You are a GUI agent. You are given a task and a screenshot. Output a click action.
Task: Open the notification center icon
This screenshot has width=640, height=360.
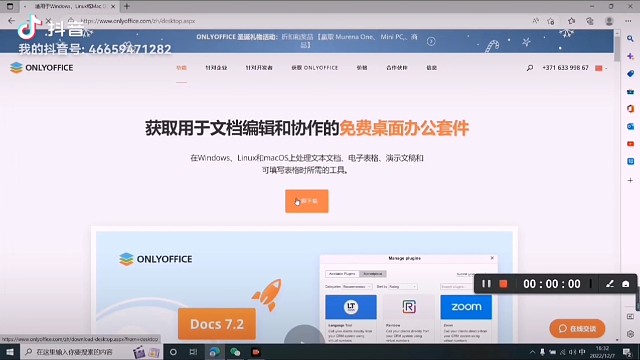coord(627,352)
